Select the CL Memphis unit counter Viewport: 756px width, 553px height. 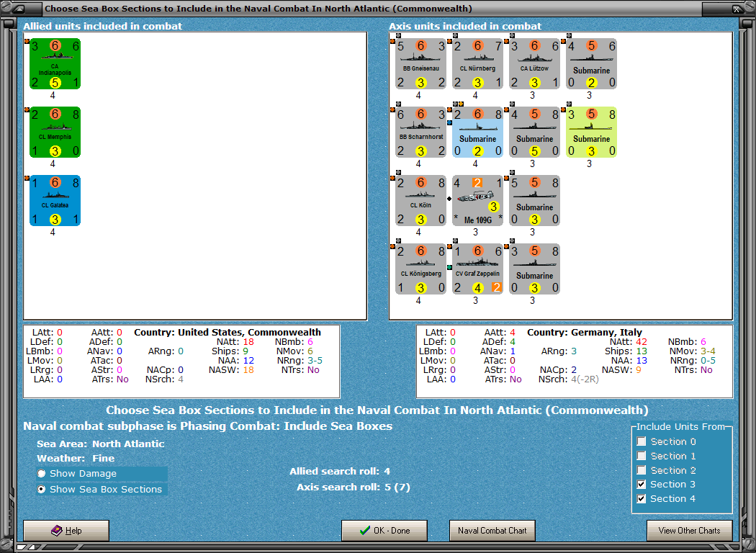[x=55, y=132]
